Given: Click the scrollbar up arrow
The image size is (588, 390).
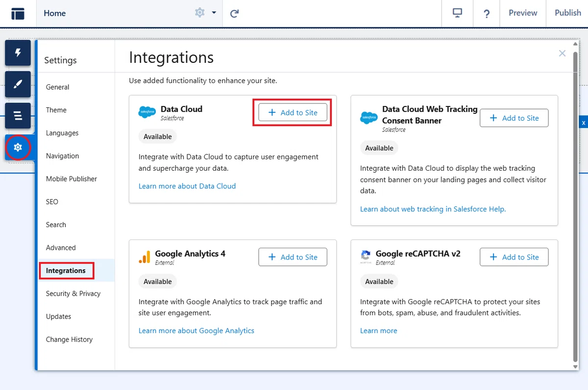Looking at the screenshot, I should pos(576,45).
